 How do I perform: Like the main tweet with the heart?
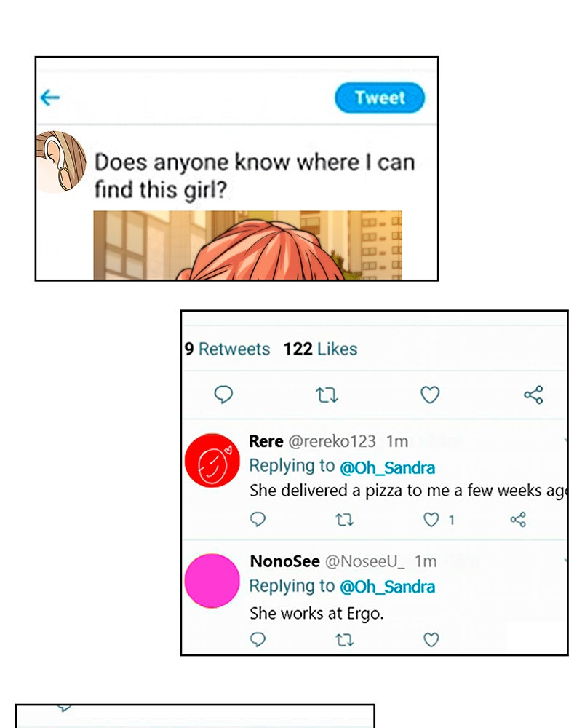click(x=430, y=395)
